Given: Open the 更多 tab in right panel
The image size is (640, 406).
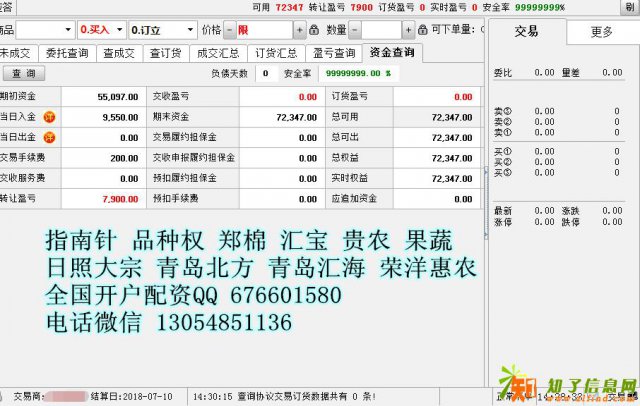Looking at the screenshot, I should click(602, 32).
